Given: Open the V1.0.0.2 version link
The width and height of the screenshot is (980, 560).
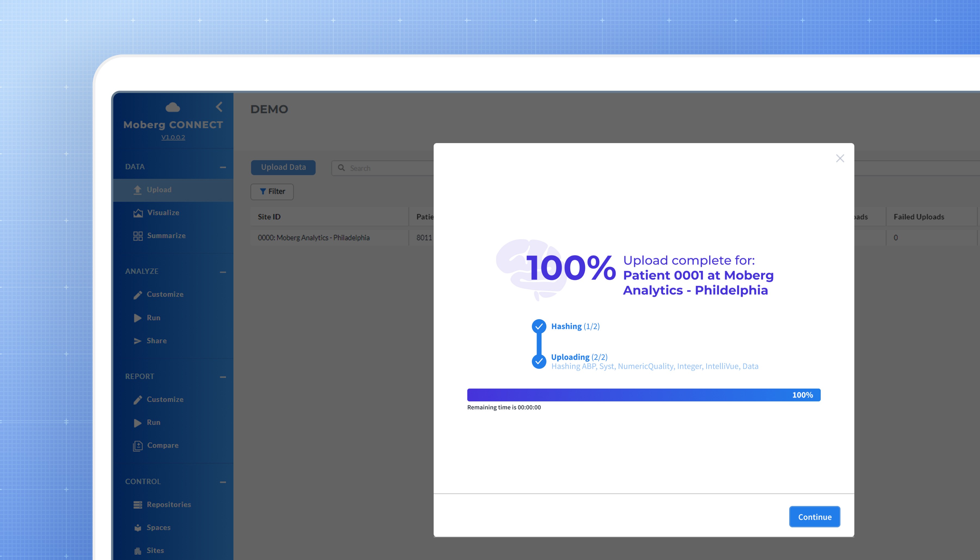Looking at the screenshot, I should click(x=173, y=137).
